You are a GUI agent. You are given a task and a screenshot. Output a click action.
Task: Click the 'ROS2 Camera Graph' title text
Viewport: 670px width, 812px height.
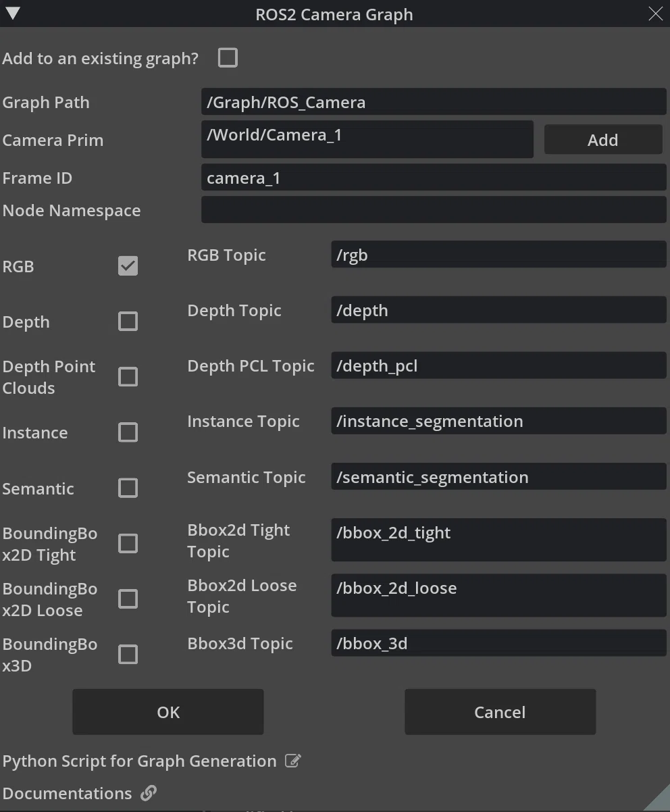tap(334, 14)
